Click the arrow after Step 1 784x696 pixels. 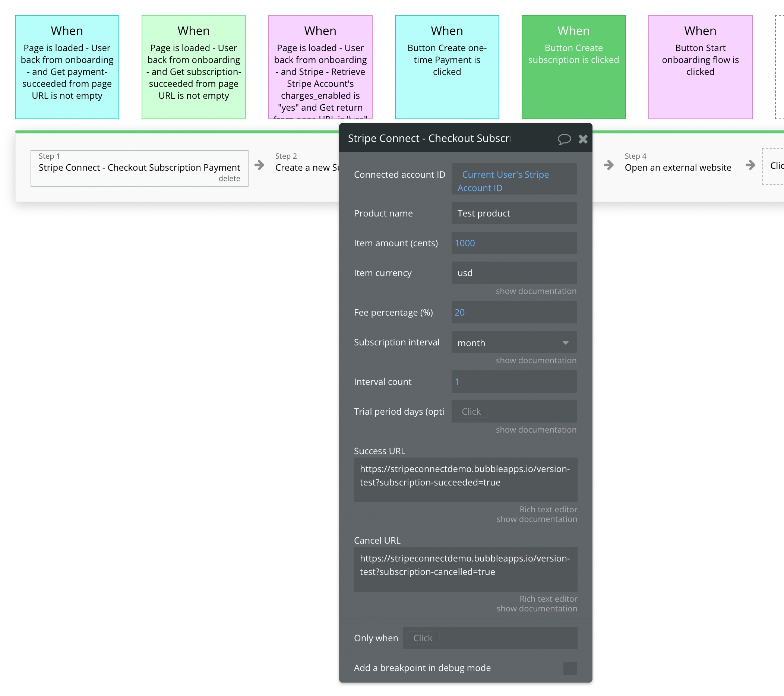260,165
